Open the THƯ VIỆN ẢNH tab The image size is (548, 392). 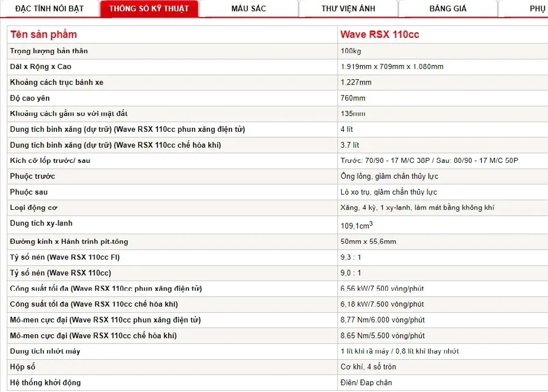coord(348,8)
